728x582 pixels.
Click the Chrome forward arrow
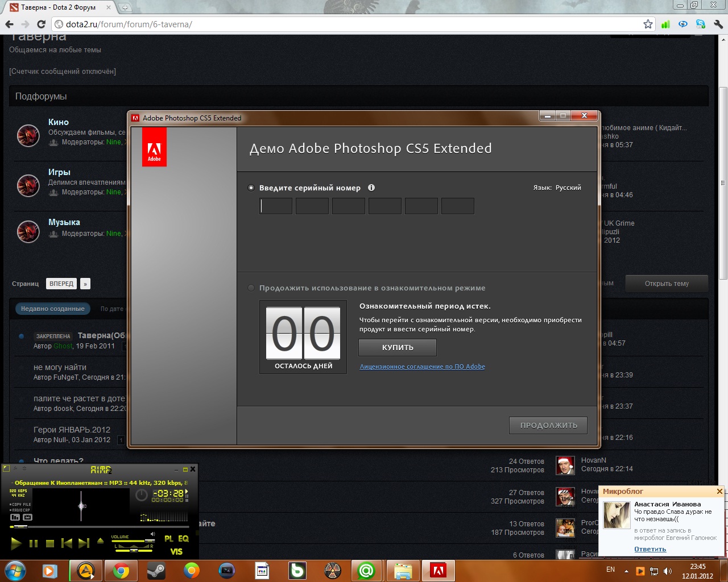(25, 24)
